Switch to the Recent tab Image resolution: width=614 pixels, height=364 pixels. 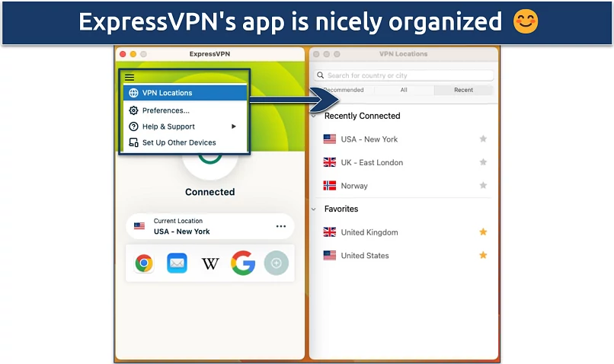coord(463,90)
